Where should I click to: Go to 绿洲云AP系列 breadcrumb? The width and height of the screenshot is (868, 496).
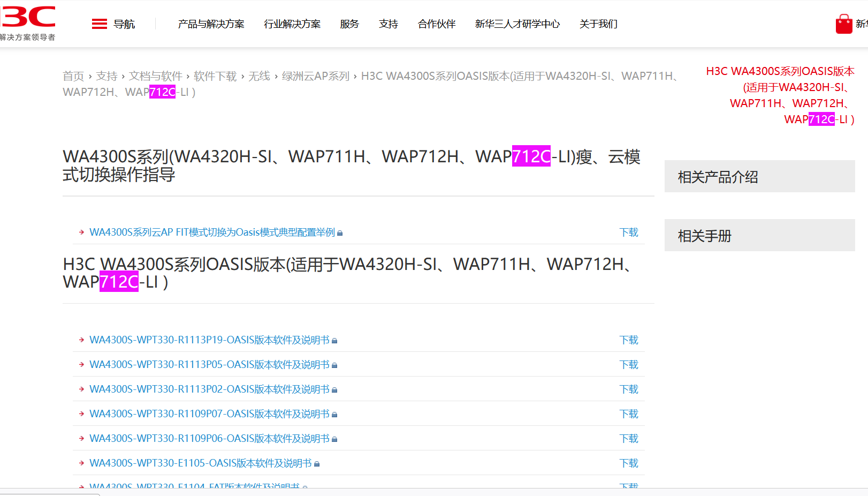(316, 76)
